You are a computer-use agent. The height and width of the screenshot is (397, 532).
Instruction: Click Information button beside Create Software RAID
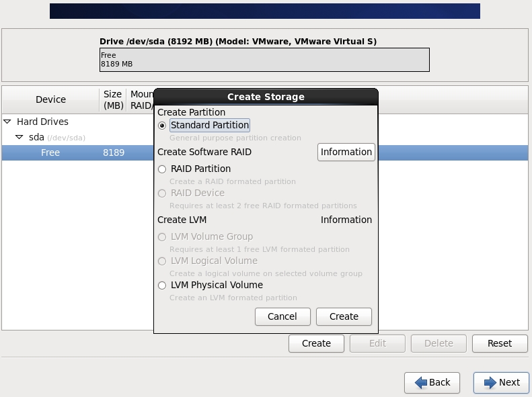click(x=346, y=152)
